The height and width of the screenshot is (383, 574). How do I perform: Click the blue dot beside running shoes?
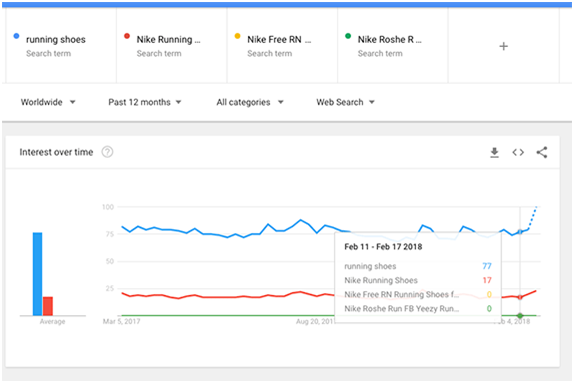click(x=16, y=36)
